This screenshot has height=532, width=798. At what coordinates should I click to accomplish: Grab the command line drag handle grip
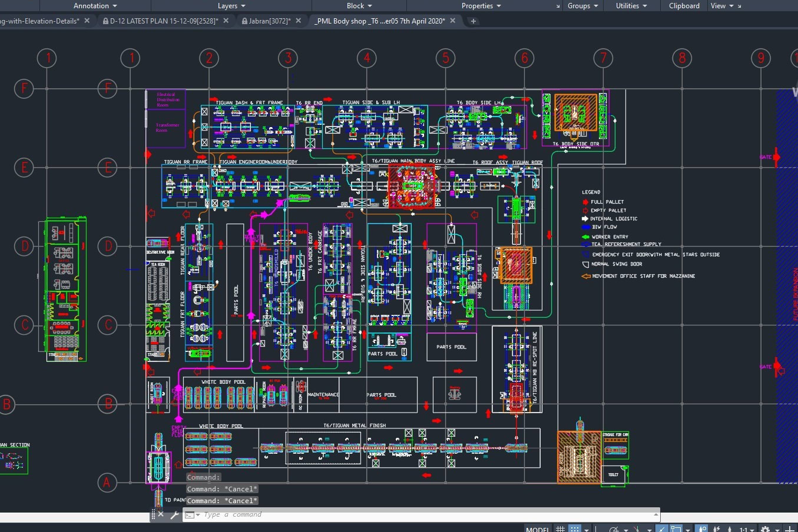153,514
